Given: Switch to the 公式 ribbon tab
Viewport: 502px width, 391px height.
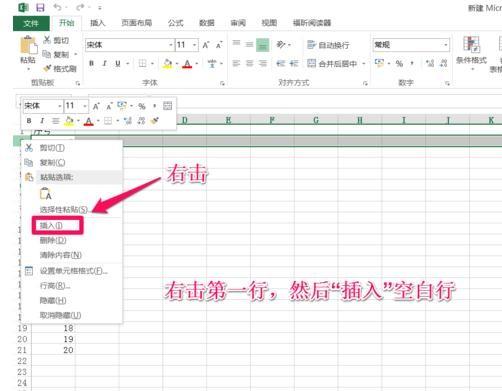Looking at the screenshot, I should point(176,23).
